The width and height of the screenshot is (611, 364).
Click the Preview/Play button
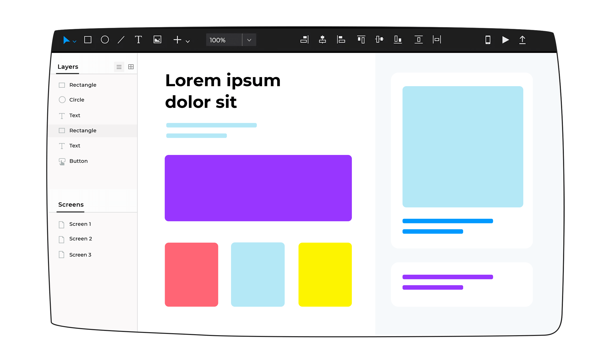pyautogui.click(x=505, y=40)
